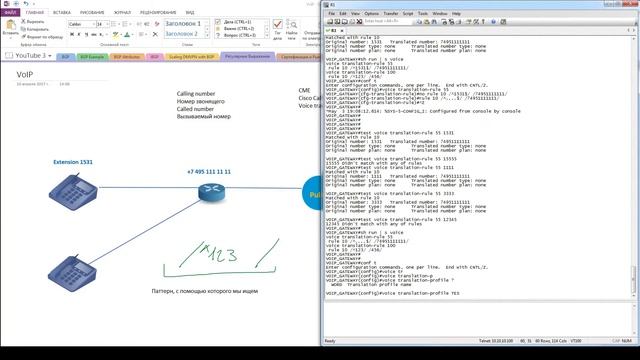Pick the font color button
Image resolution: width=640 pixels, height=360 pixels.
pyautogui.click(x=127, y=35)
